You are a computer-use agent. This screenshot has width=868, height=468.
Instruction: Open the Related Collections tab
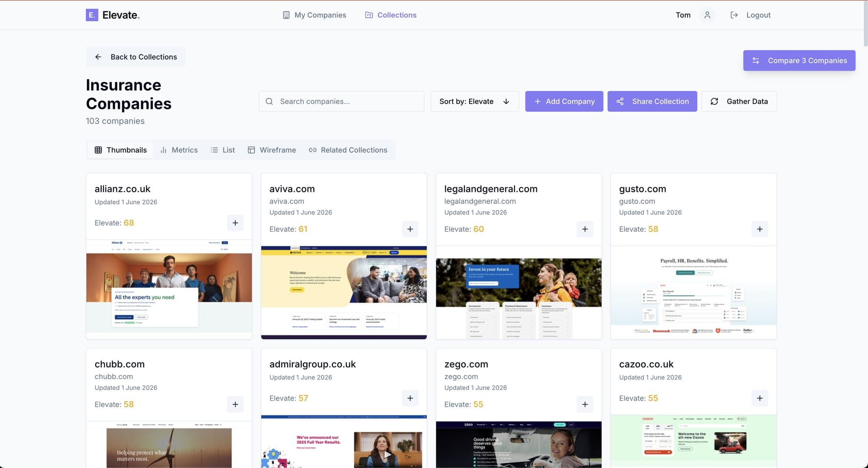348,150
